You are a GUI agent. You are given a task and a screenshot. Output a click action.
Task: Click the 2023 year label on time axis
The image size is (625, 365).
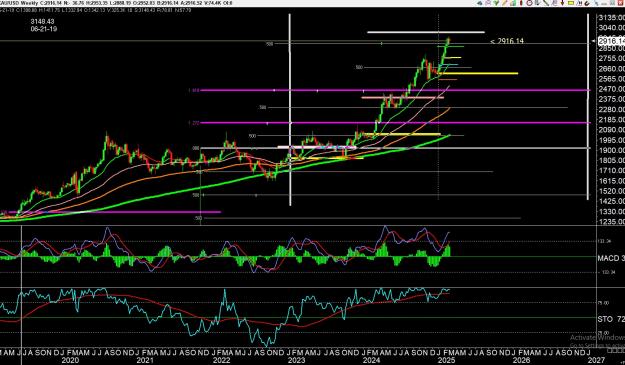click(296, 360)
